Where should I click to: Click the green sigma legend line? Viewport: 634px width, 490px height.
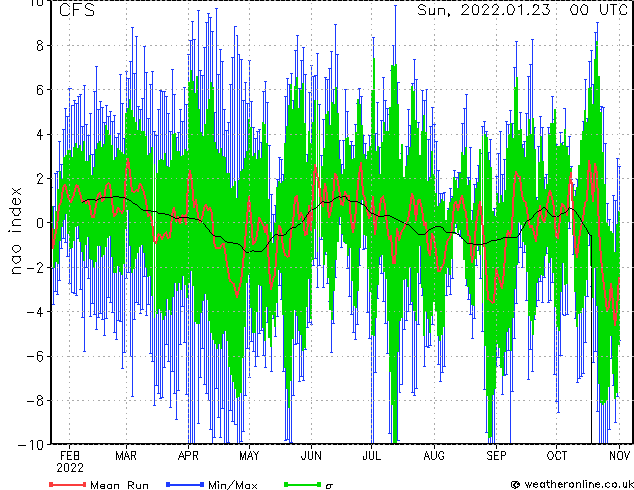[x=302, y=484]
